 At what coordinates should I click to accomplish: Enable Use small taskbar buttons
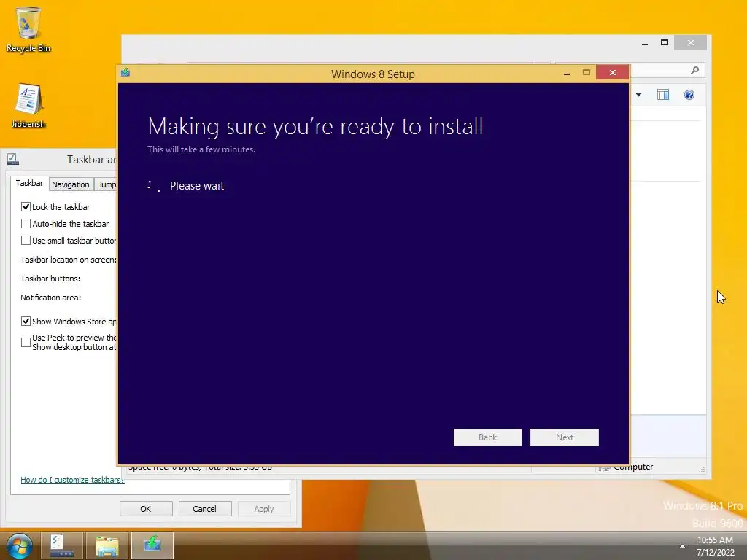click(x=26, y=240)
